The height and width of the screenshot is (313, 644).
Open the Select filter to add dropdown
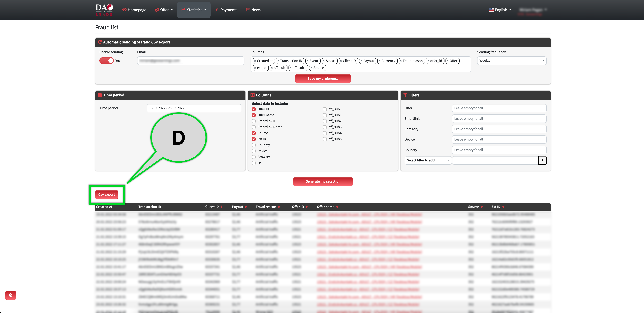click(428, 160)
